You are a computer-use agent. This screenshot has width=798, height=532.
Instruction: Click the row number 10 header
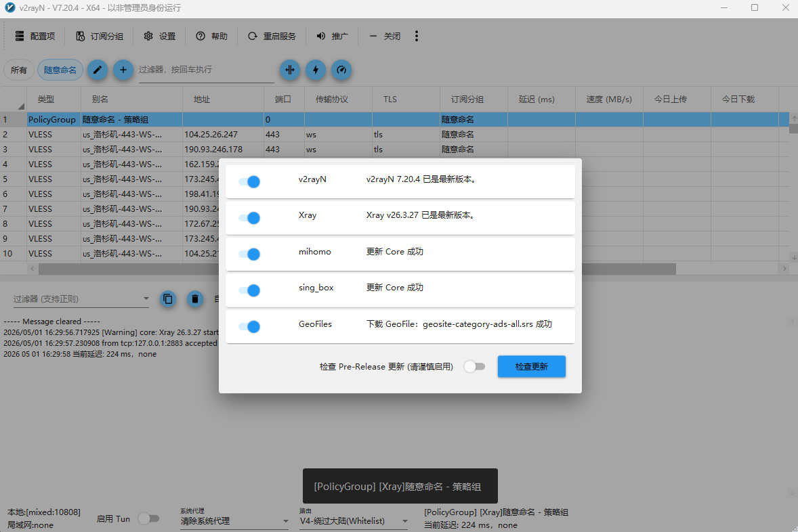click(14, 253)
